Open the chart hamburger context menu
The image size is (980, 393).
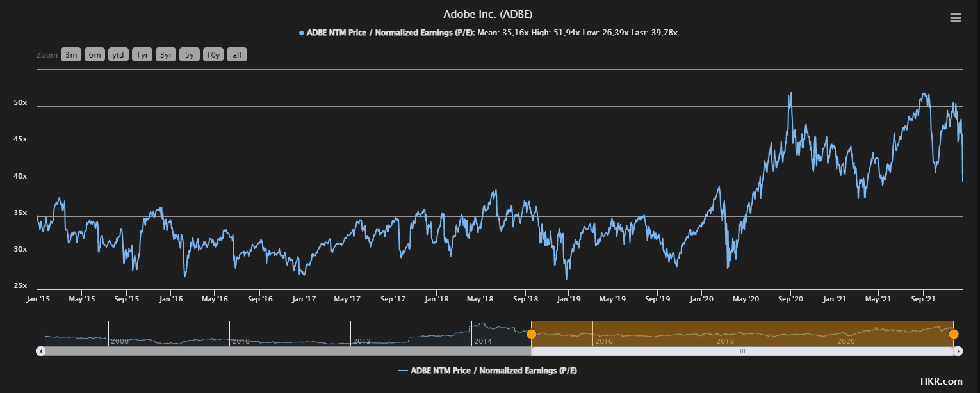coord(955,17)
